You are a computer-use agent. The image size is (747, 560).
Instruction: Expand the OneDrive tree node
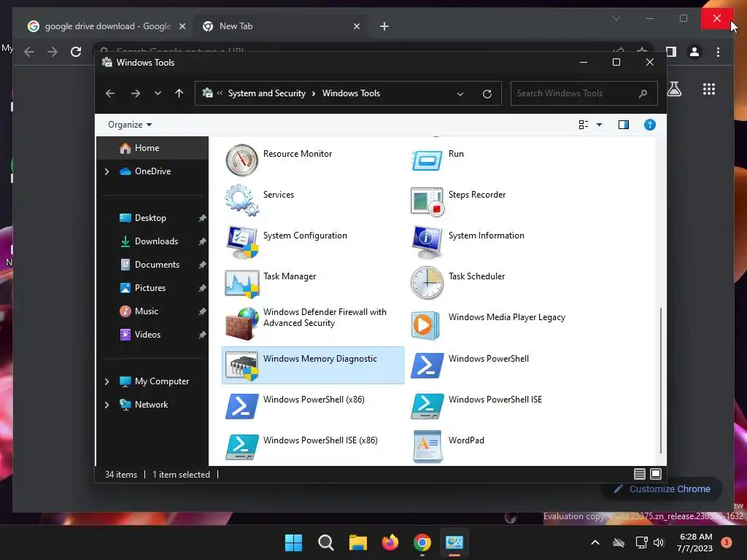[107, 171]
